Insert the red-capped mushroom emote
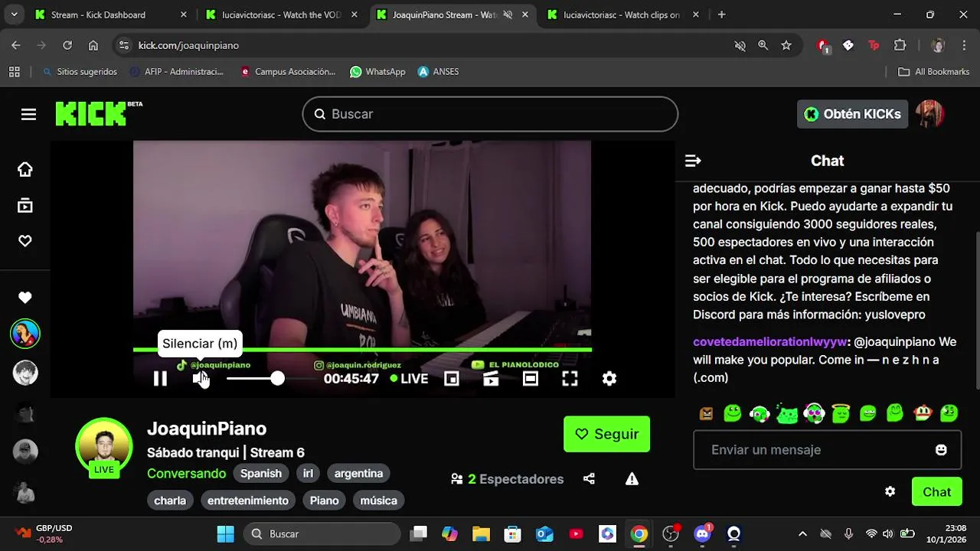980x551 pixels. [923, 414]
